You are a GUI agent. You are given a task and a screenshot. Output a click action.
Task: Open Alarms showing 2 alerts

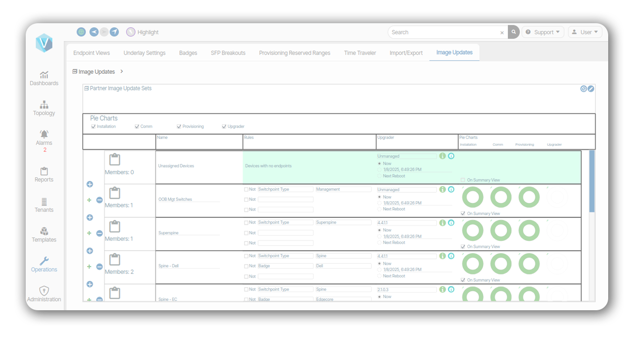click(x=44, y=141)
